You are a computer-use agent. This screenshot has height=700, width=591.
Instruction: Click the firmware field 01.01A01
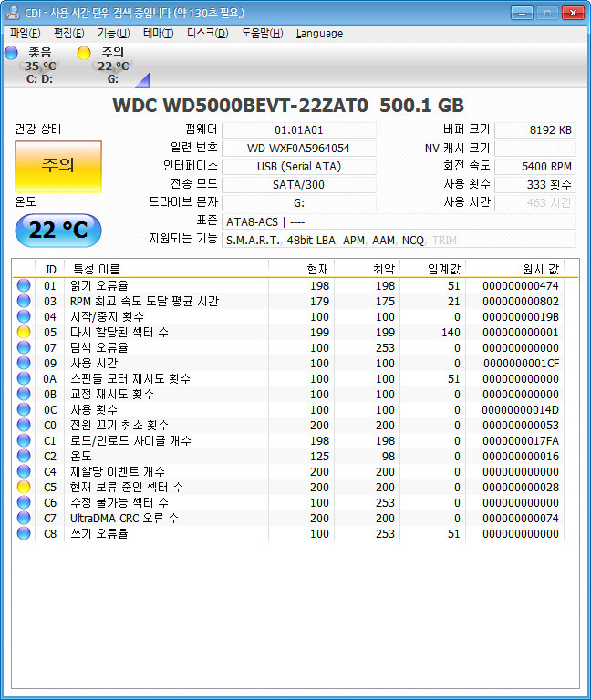[x=298, y=130]
